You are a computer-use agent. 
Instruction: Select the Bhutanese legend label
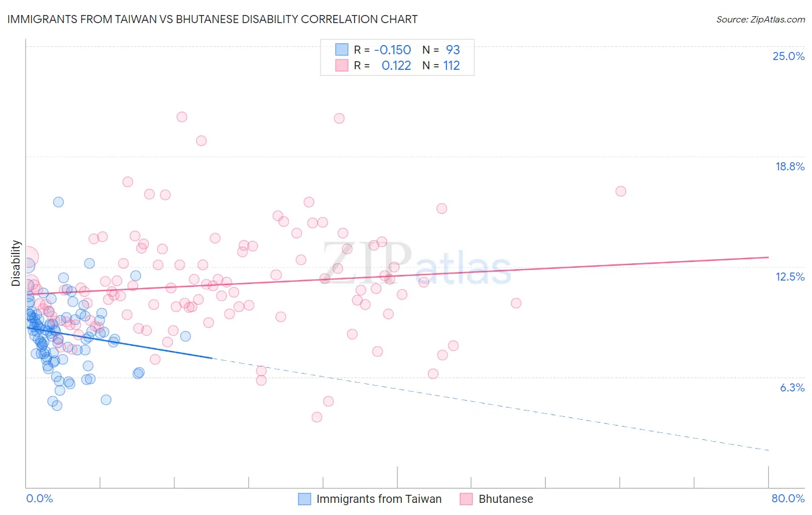[x=506, y=499]
